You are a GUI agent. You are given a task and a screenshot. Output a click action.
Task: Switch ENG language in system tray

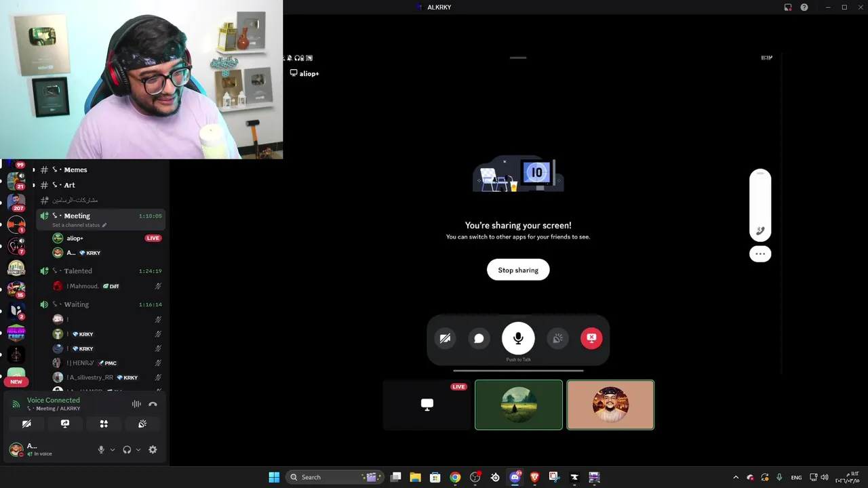(796, 477)
